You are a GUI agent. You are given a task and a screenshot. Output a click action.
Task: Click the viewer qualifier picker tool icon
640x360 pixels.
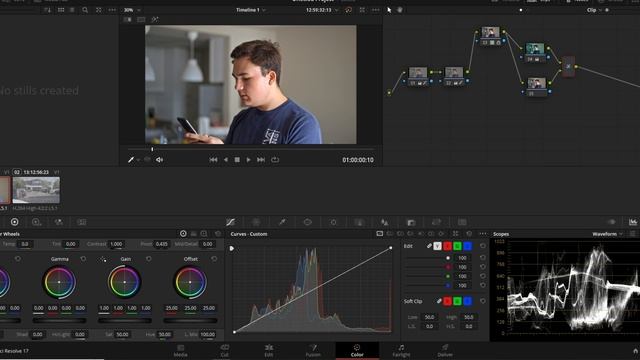click(x=131, y=160)
